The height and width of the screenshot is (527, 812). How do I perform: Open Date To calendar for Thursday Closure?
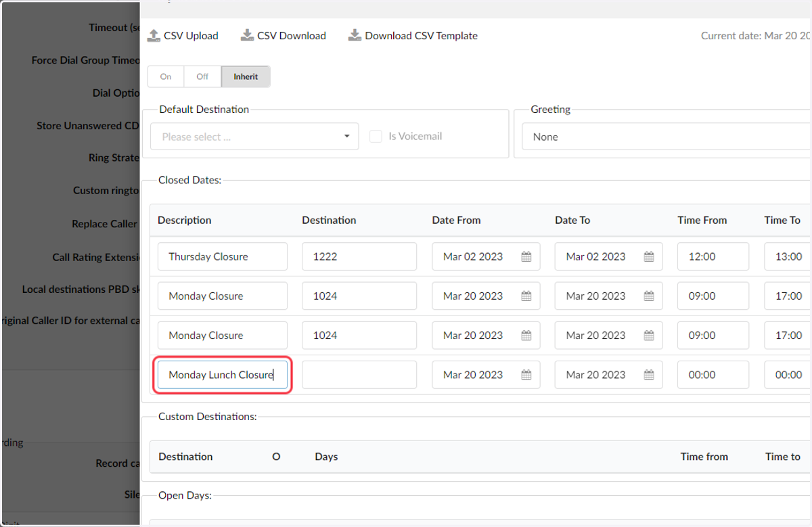pyautogui.click(x=649, y=257)
